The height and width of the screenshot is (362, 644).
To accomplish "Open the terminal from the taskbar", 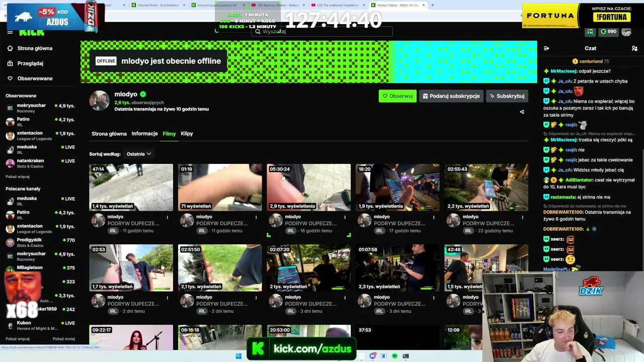I will coord(406,356).
